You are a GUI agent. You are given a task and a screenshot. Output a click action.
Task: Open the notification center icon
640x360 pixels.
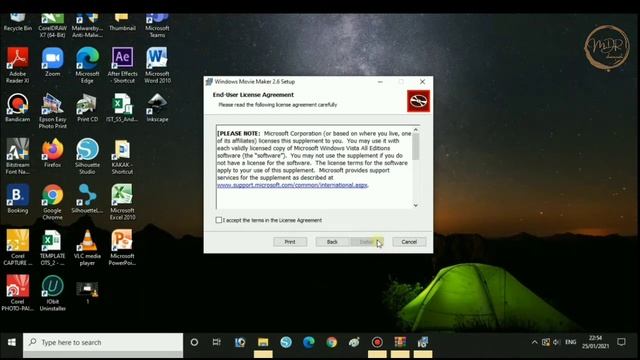[621, 342]
